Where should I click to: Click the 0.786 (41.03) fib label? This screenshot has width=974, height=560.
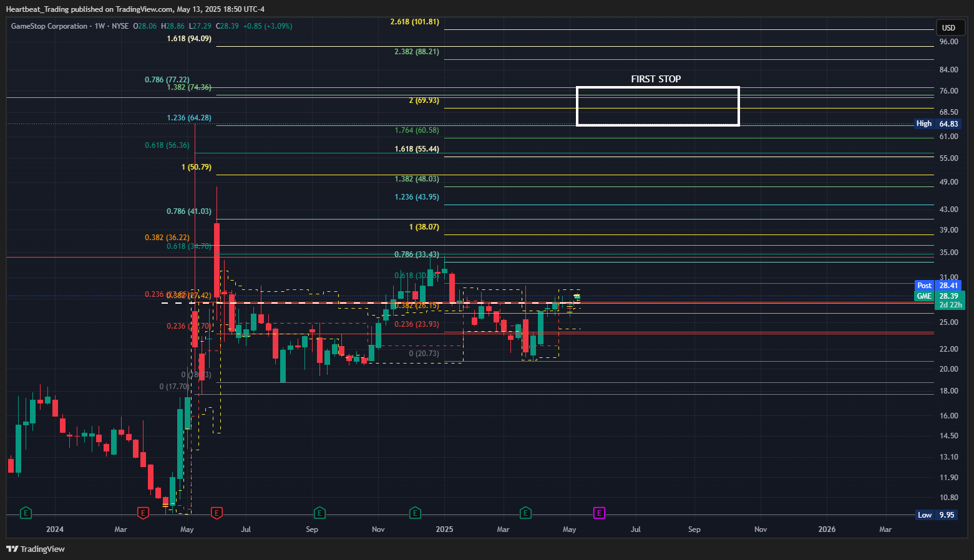point(189,211)
